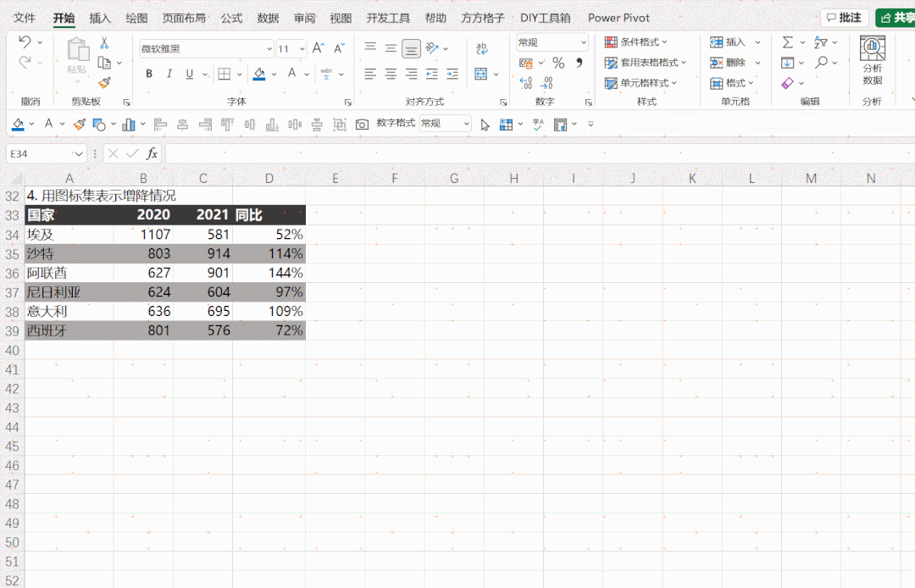Click Find and Select magnifier icon
The height and width of the screenshot is (588, 915).
pyautogui.click(x=822, y=63)
